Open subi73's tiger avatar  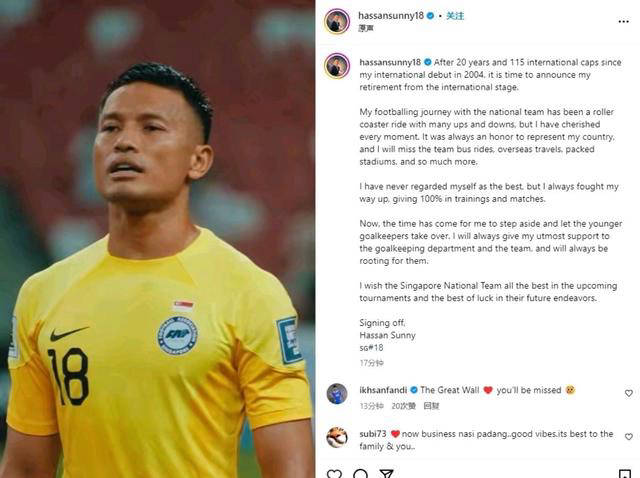[337, 438]
